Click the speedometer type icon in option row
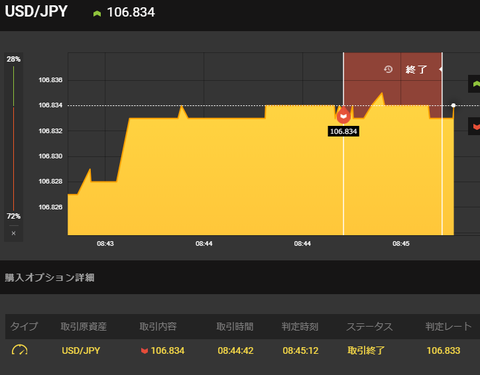This screenshot has width=480, height=375. click(20, 350)
